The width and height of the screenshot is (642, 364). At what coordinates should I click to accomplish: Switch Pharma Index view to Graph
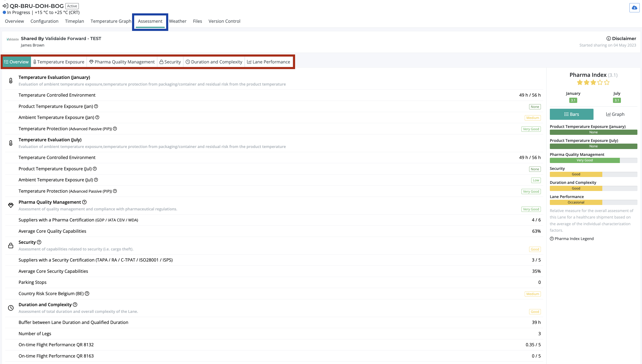coord(615,114)
